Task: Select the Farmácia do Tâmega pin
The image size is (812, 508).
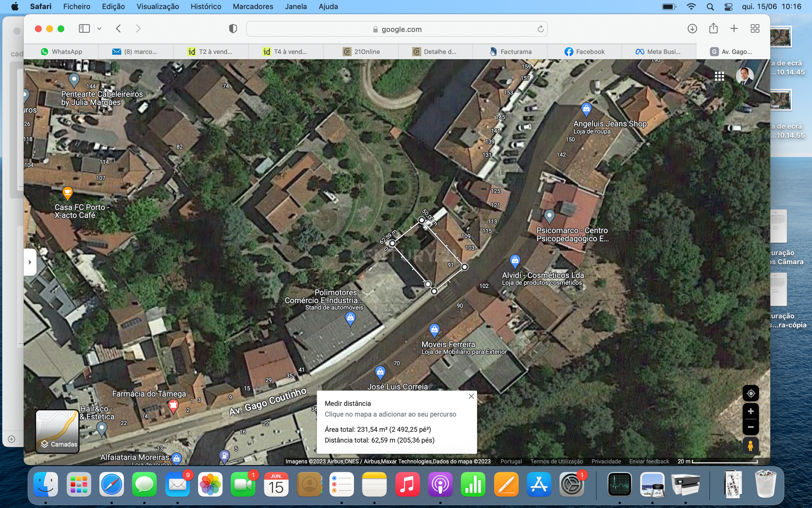Action: (x=173, y=406)
